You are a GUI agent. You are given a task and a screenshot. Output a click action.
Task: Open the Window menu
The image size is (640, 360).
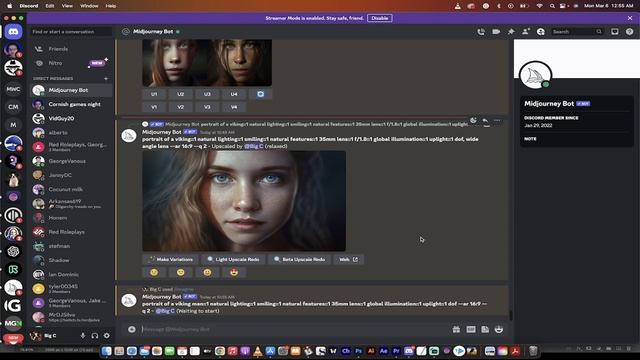click(89, 6)
